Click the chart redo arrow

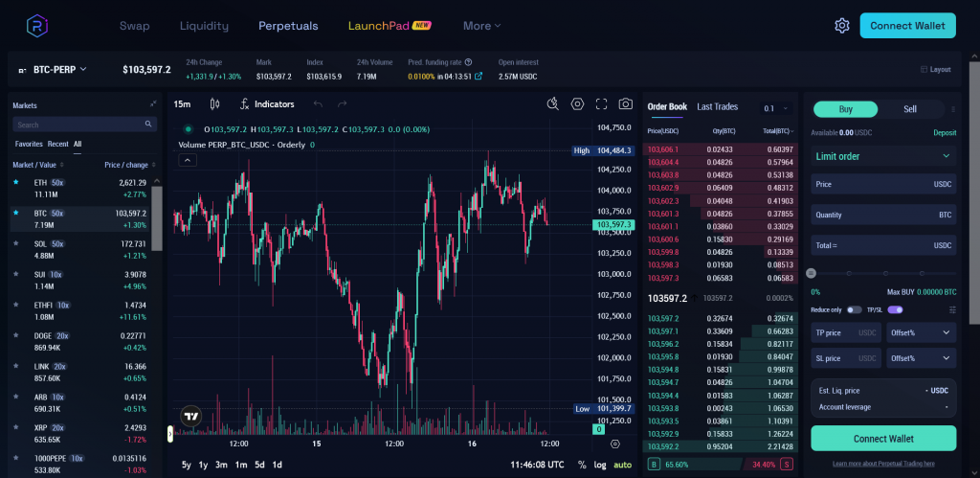click(342, 103)
